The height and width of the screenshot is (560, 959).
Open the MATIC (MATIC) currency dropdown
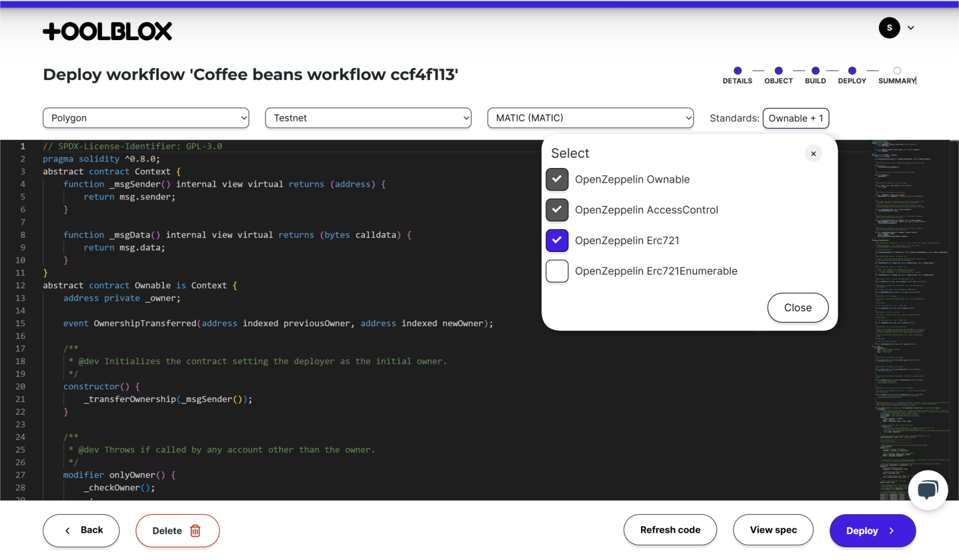[591, 118]
